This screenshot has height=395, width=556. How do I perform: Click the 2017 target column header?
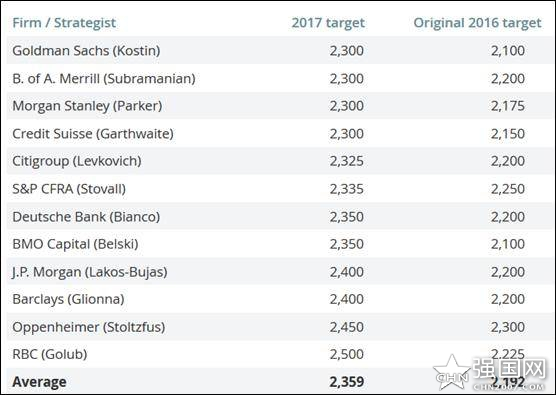(328, 23)
